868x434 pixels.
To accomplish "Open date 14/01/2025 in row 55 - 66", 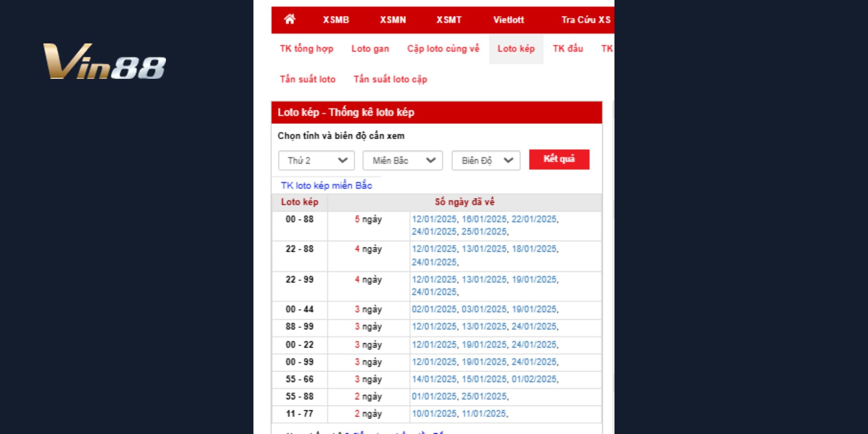I will [x=434, y=379].
